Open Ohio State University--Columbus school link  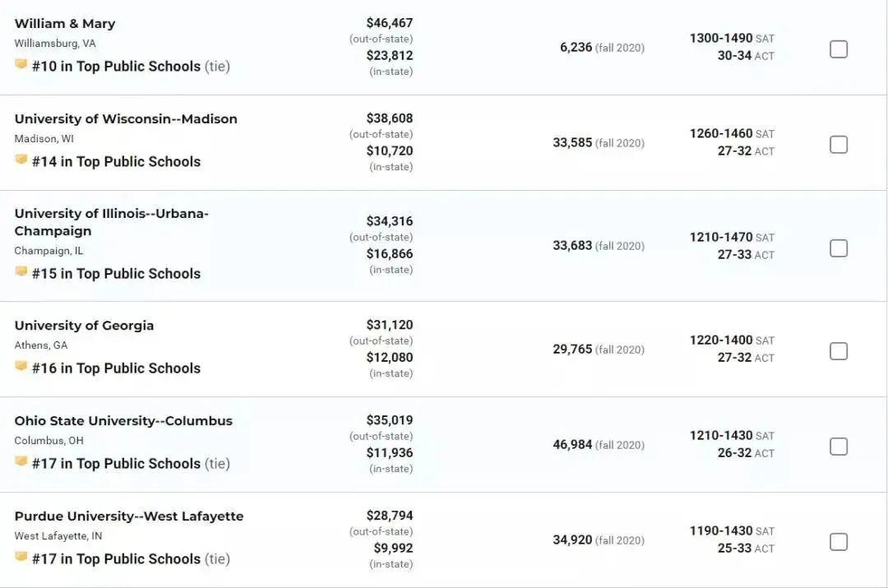(x=123, y=421)
